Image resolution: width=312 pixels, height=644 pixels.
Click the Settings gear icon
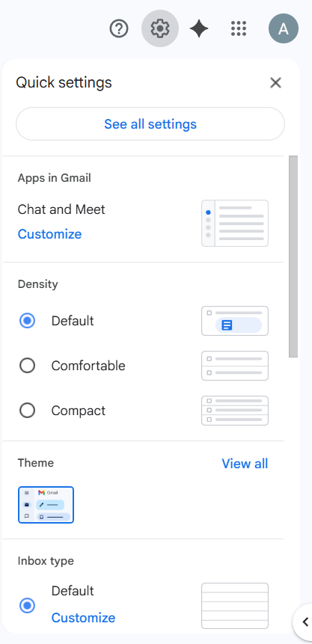(160, 28)
